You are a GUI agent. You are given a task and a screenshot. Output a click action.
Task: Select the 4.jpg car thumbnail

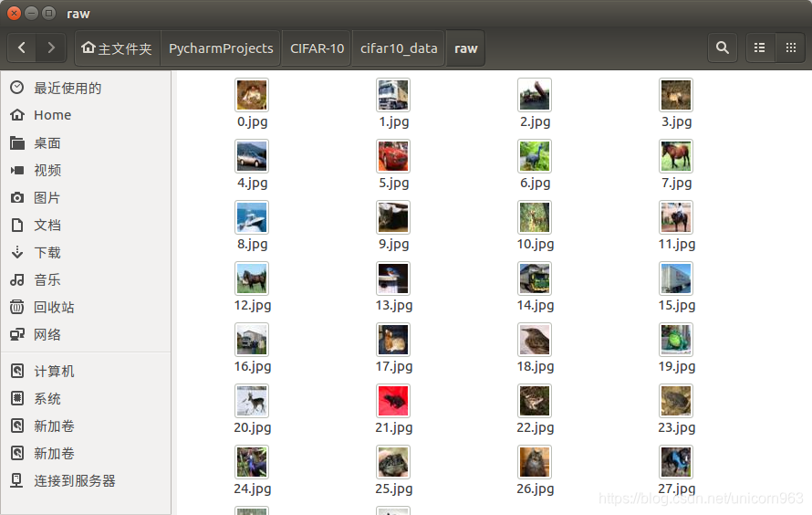click(252, 156)
